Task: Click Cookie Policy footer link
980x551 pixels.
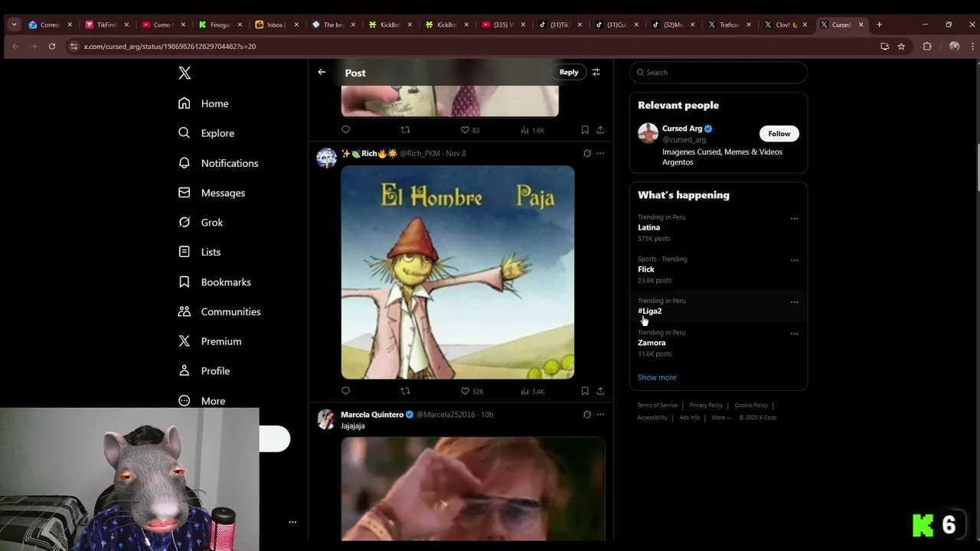Action: (x=751, y=405)
